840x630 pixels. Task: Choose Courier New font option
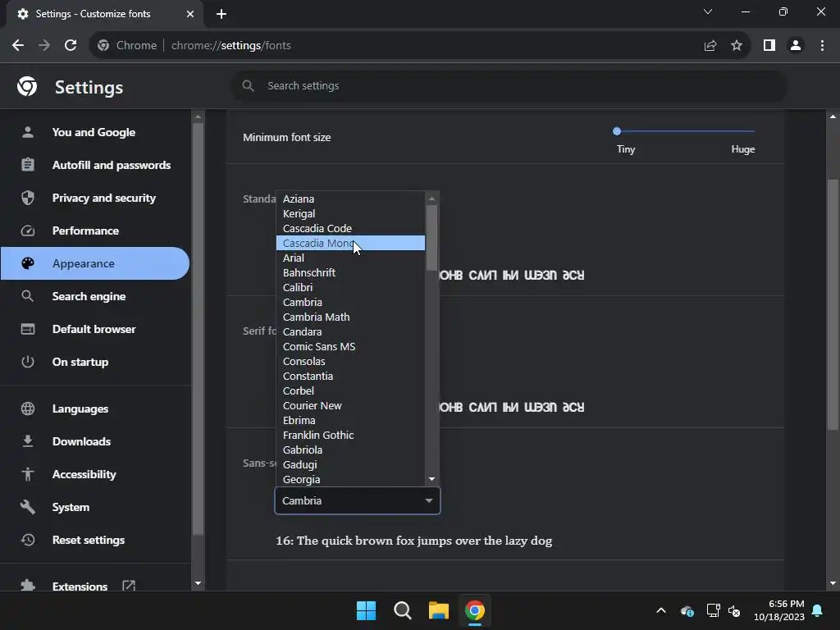[x=350, y=405]
